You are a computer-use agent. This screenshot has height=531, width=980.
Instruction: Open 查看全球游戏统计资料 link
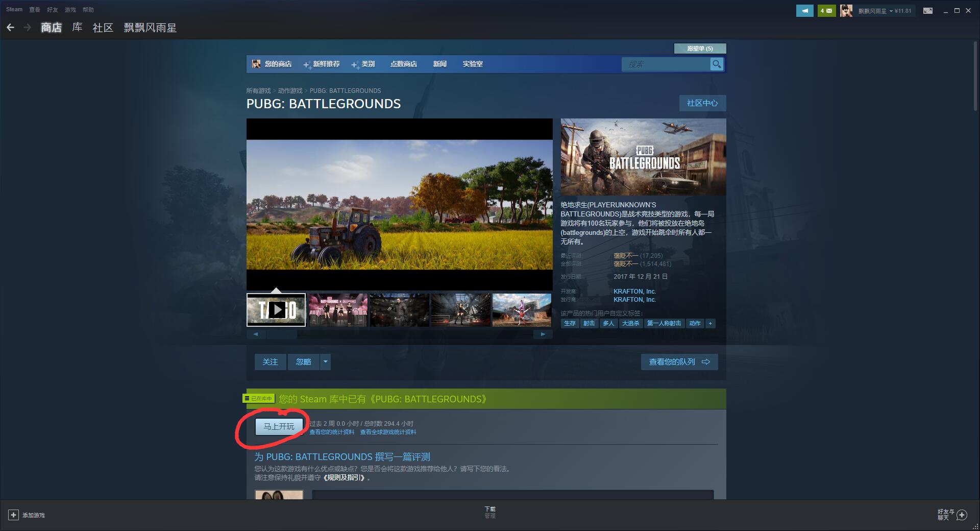388,432
